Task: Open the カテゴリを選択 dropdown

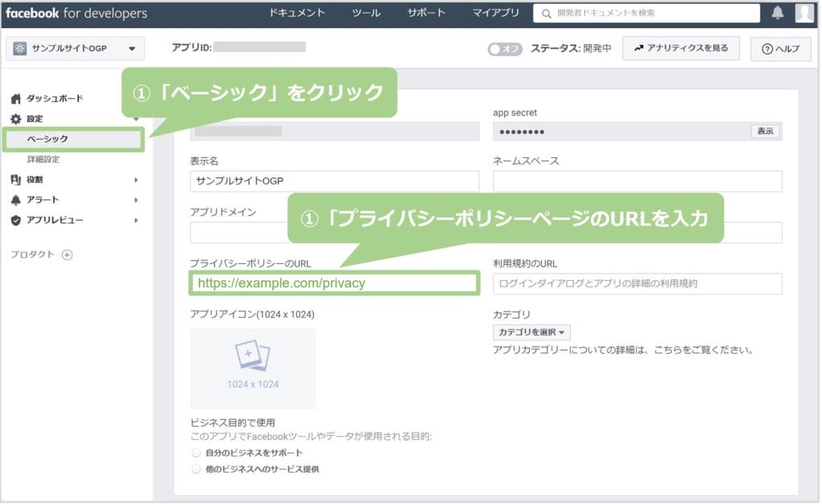Action: click(x=532, y=333)
